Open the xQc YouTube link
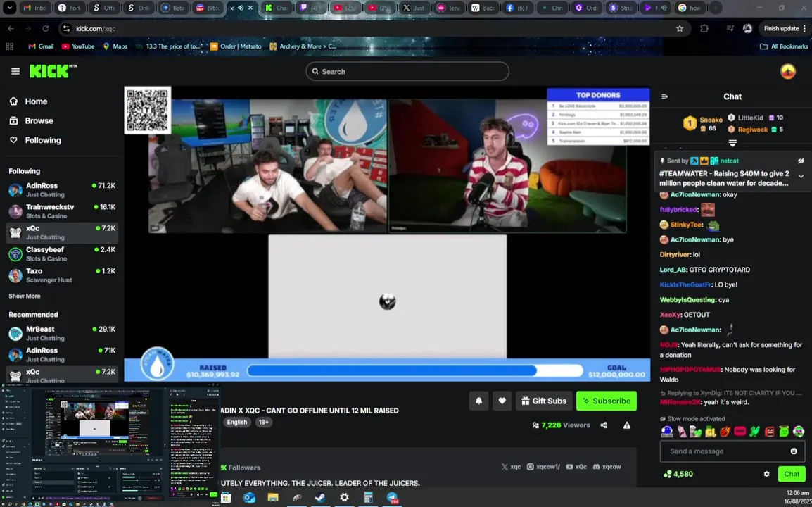Image resolution: width=812 pixels, height=507 pixels. click(x=576, y=467)
